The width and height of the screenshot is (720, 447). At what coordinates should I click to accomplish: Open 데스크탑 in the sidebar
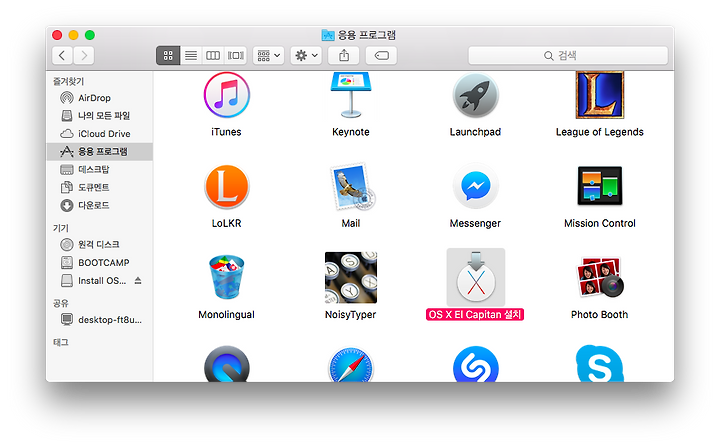click(99, 170)
